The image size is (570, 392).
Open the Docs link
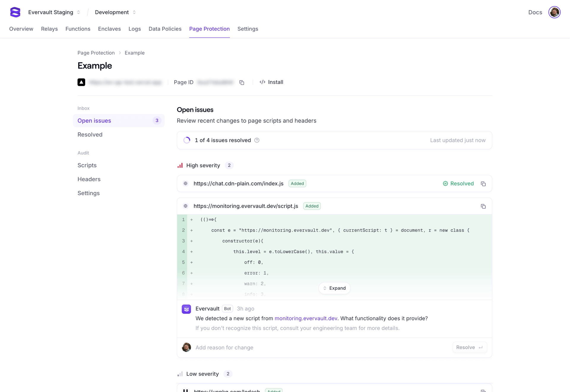(535, 12)
